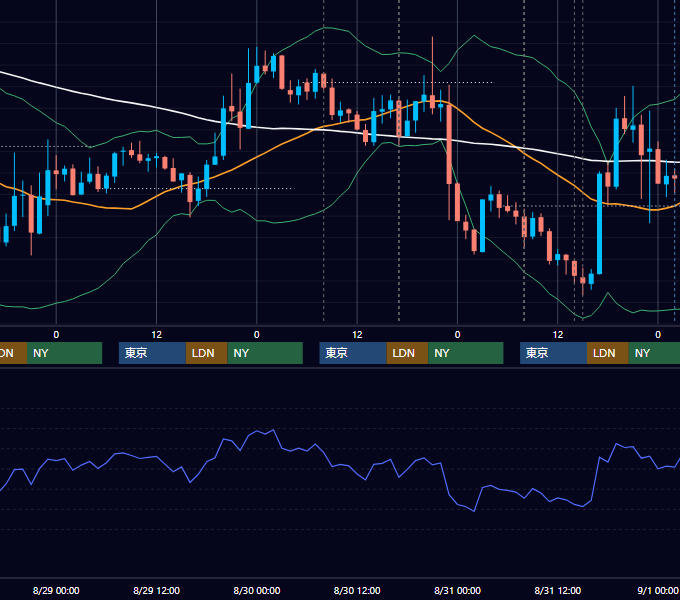The height and width of the screenshot is (600, 680).
Task: Click the NY session block before the 8/29 東京 block
Action: pyautogui.click(x=64, y=353)
